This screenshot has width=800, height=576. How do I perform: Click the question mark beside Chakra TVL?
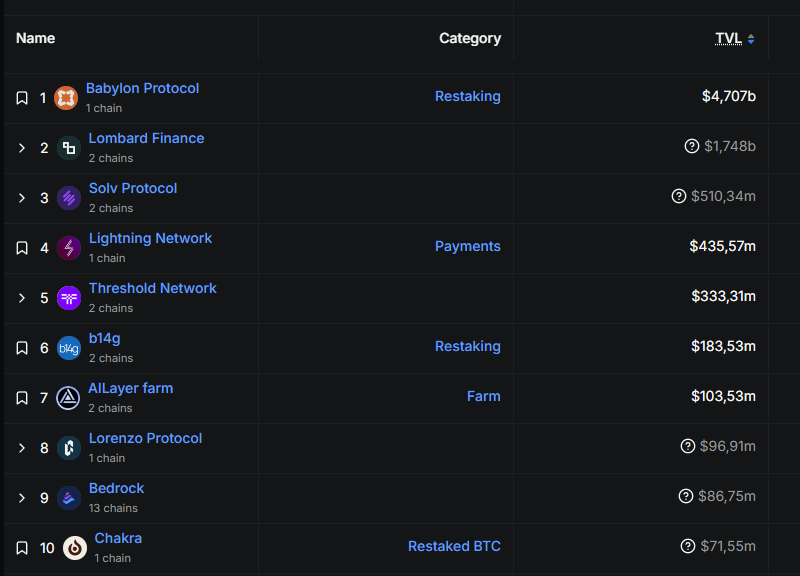click(688, 546)
